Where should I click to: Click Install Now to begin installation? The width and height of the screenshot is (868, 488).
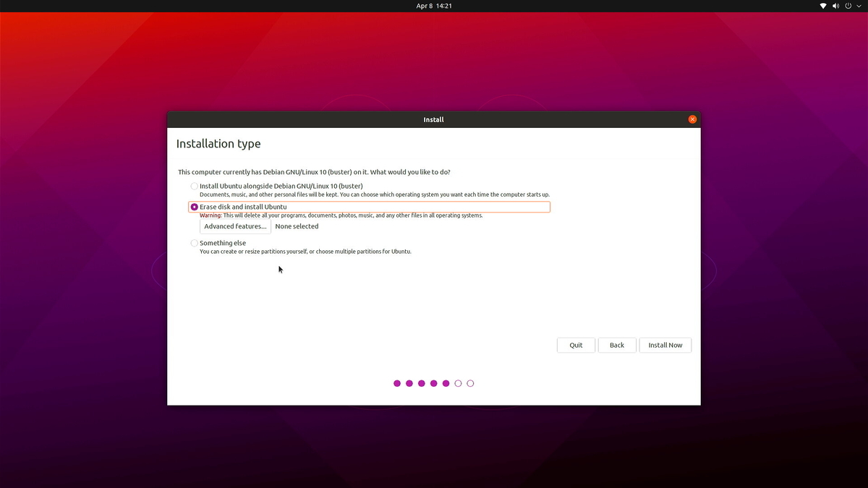(x=665, y=345)
